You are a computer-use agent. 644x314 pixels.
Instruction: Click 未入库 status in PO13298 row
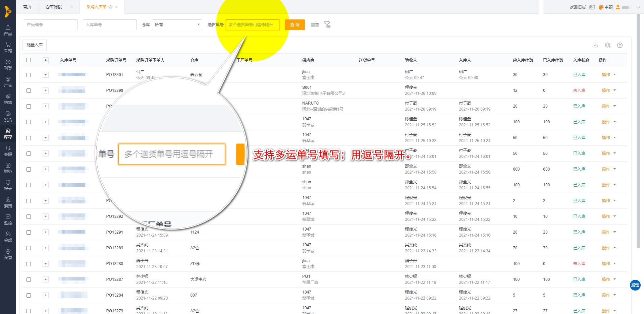tap(579, 90)
